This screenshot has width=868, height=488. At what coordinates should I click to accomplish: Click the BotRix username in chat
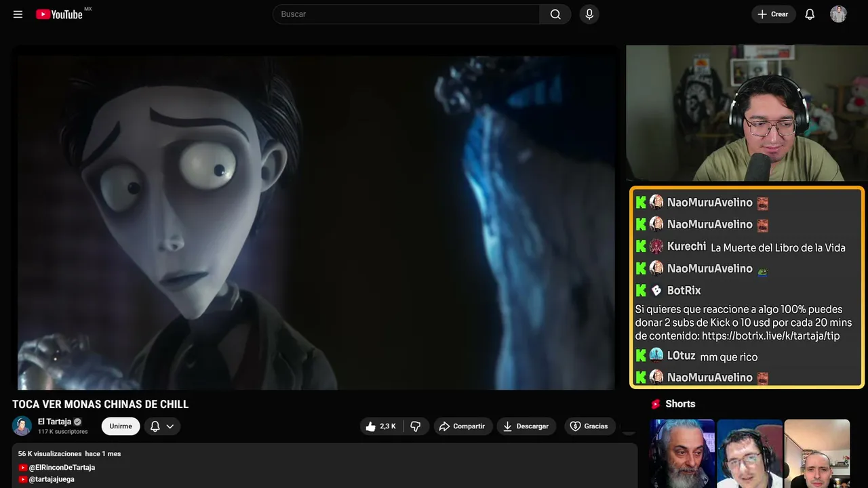click(684, 290)
